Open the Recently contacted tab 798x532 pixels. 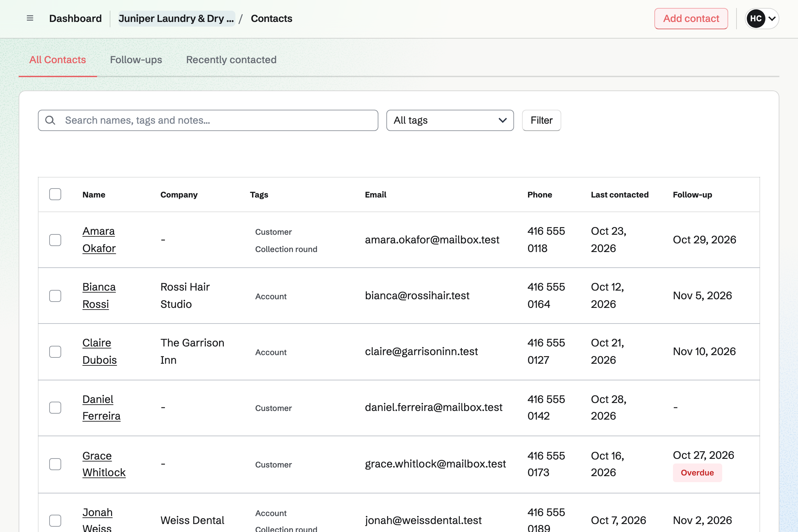coord(231,60)
